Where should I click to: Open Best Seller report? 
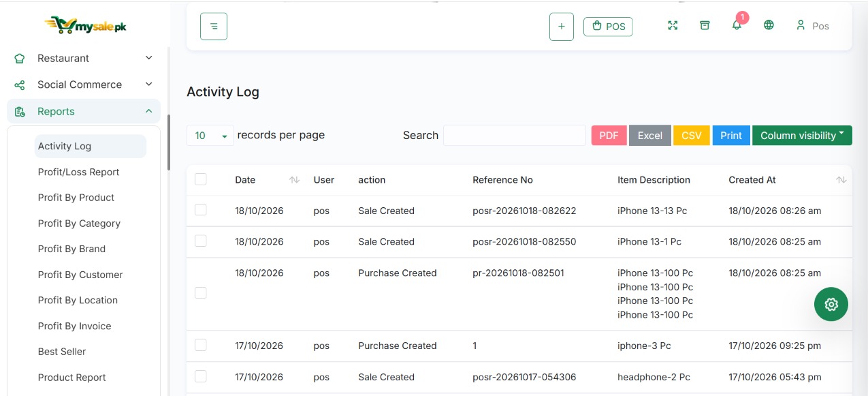pyautogui.click(x=62, y=352)
